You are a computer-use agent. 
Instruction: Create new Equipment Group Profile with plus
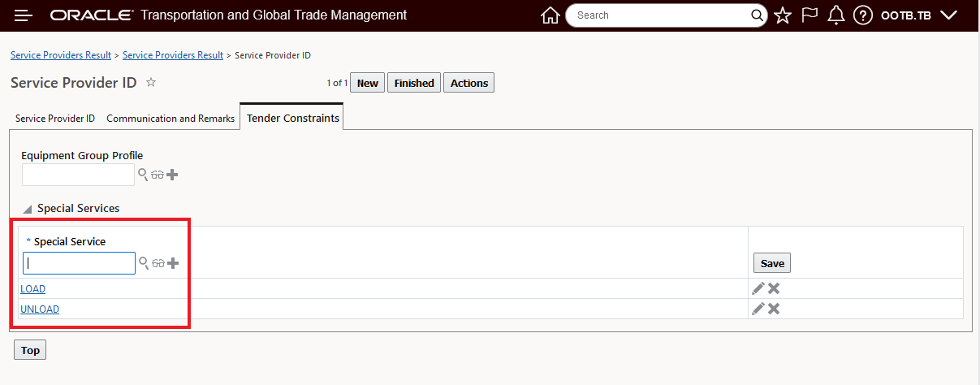point(172,175)
